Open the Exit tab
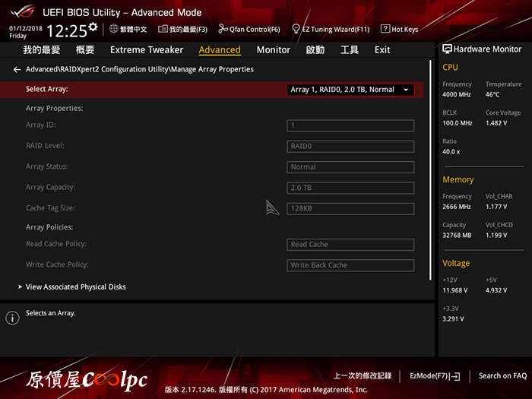This screenshot has height=399, width=532. tap(382, 50)
